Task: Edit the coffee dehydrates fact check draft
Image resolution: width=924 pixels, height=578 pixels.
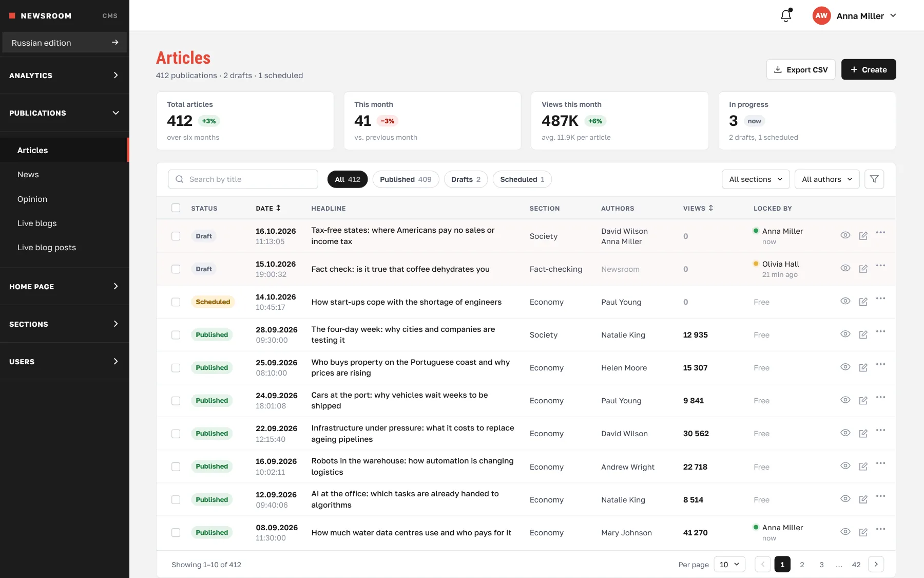Action: point(863,269)
